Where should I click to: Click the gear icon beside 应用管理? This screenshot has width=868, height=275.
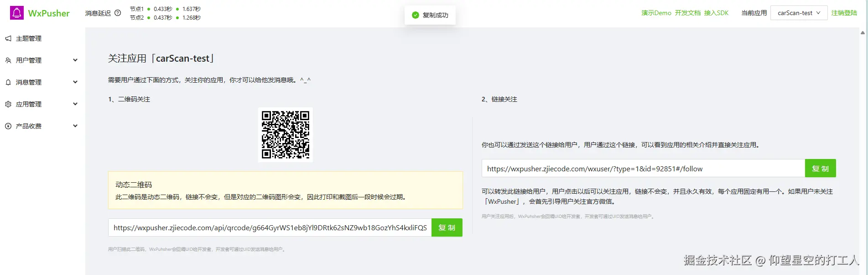pos(8,104)
